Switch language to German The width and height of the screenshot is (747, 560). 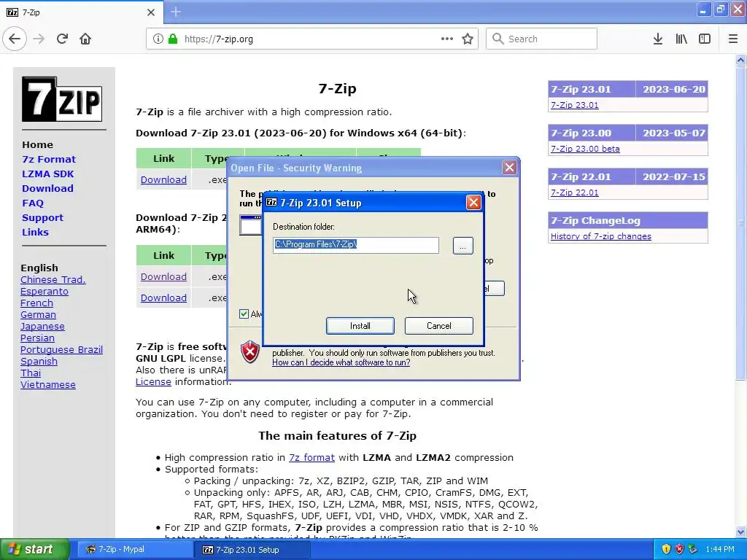[x=38, y=315]
